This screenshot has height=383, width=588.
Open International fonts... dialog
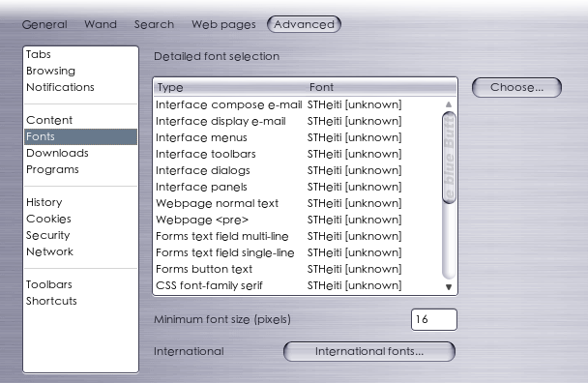(369, 351)
